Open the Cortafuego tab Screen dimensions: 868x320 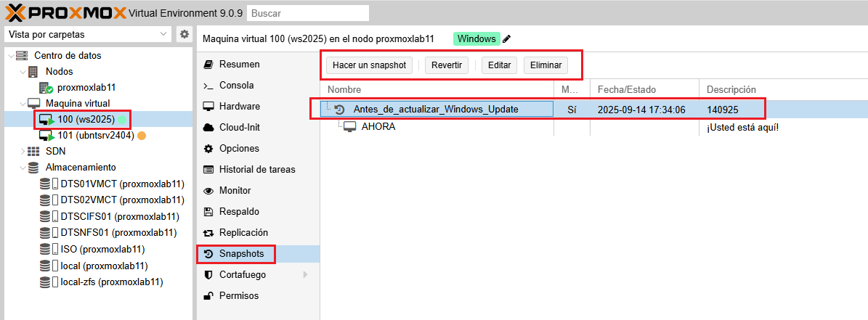click(x=258, y=275)
